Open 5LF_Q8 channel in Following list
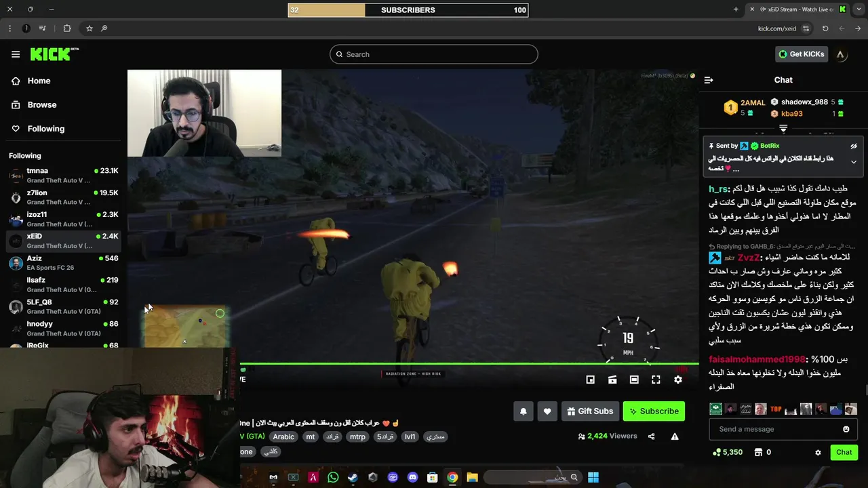The height and width of the screenshot is (488, 868). (x=64, y=306)
